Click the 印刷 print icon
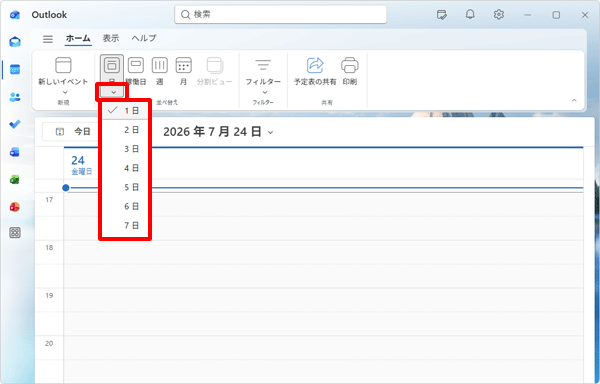 pos(350,71)
